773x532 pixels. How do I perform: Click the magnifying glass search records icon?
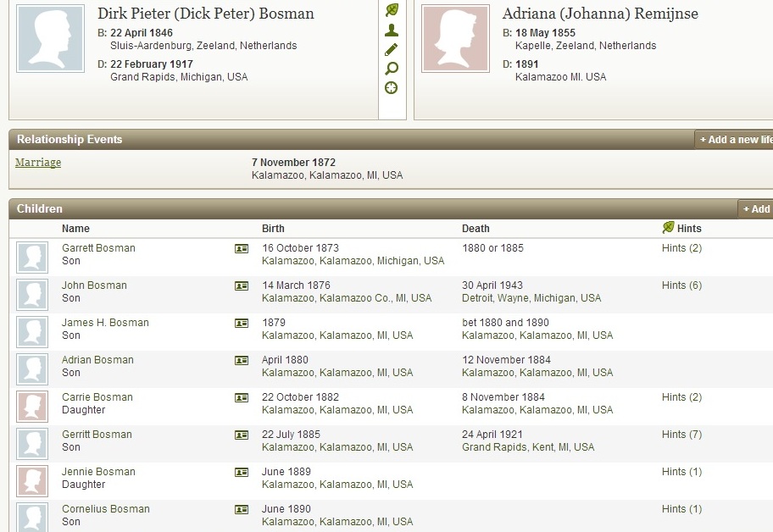(392, 69)
